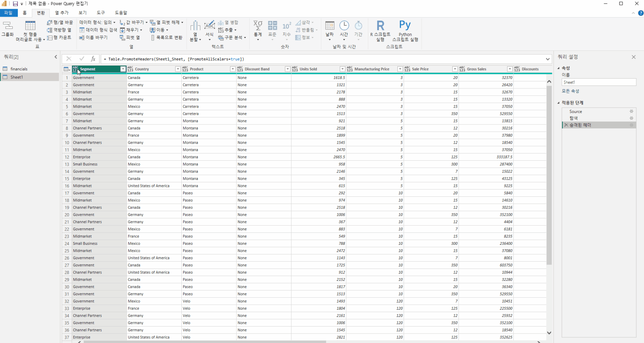Open Units Sold column filter dropdown

(342, 69)
